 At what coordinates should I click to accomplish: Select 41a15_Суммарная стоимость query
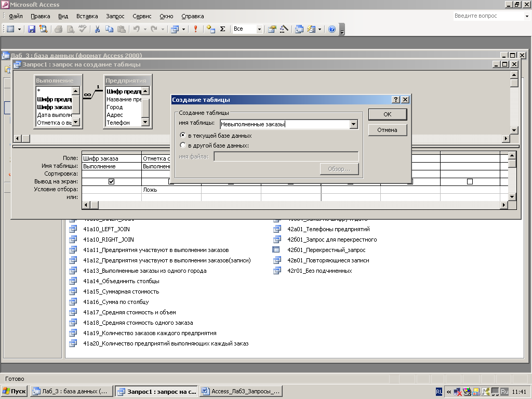(121, 291)
